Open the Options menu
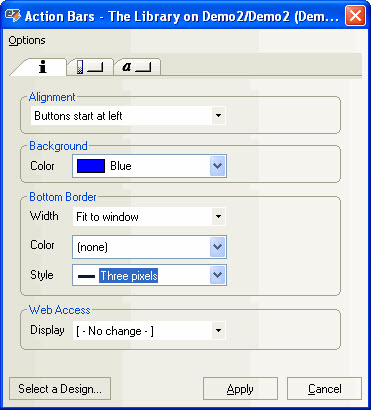 click(x=27, y=40)
